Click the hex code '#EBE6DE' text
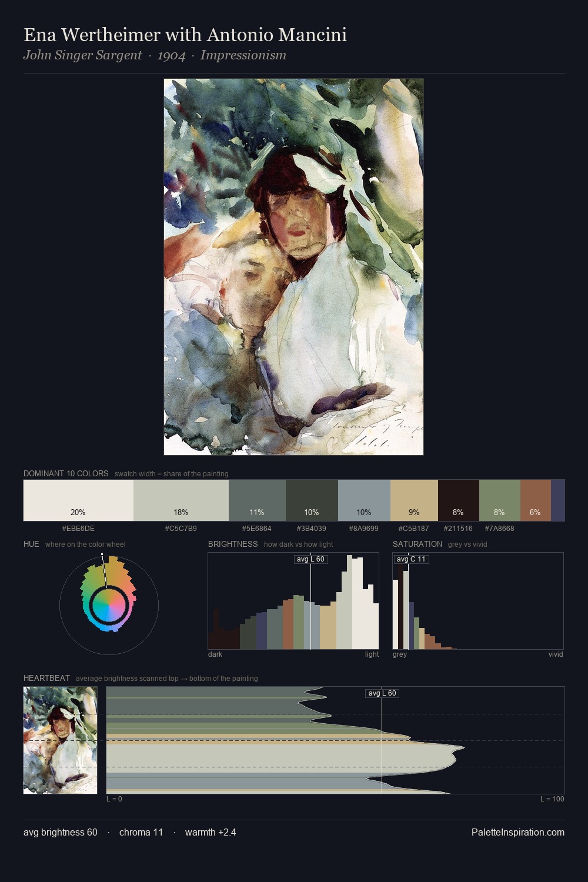The height and width of the screenshot is (882, 588). [78, 529]
